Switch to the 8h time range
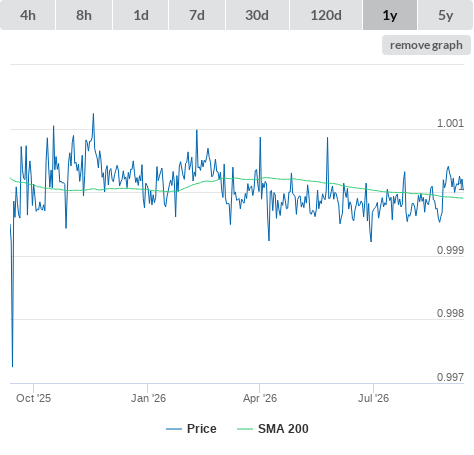The width and height of the screenshot is (474, 455). 84,15
